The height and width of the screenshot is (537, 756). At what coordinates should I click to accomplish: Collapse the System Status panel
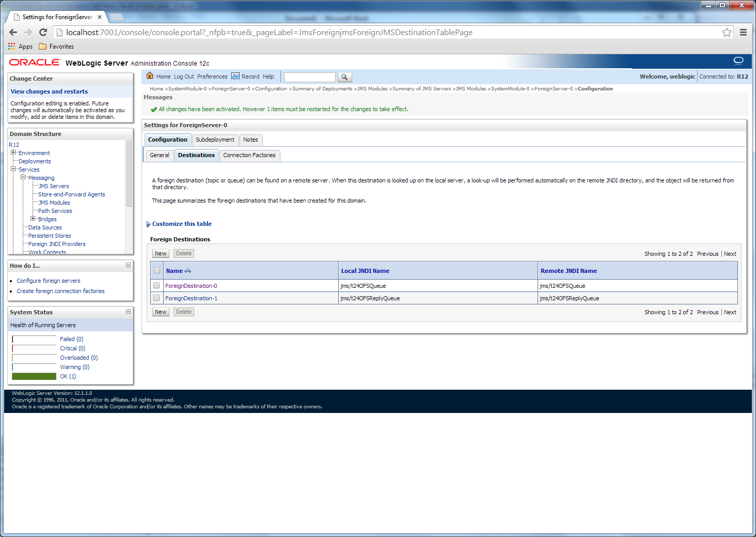[128, 312]
